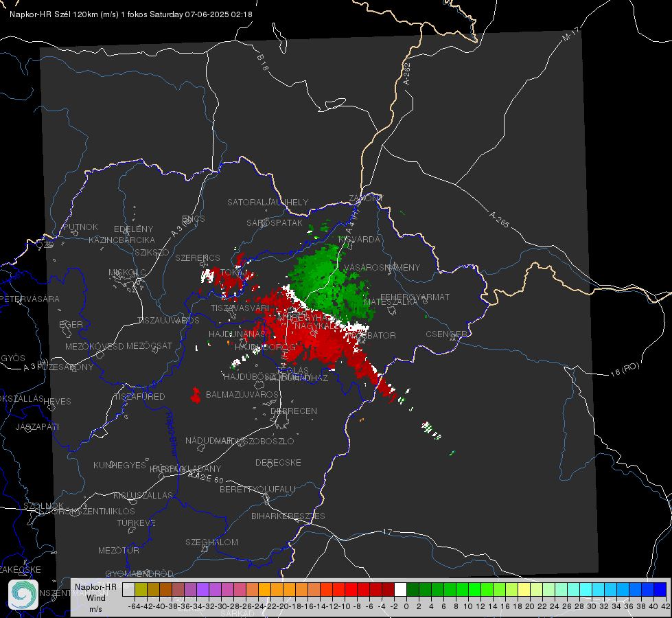Viewport: 672px width, 618px height.
Task: Click the PUTNOK label
Action: tap(80, 227)
